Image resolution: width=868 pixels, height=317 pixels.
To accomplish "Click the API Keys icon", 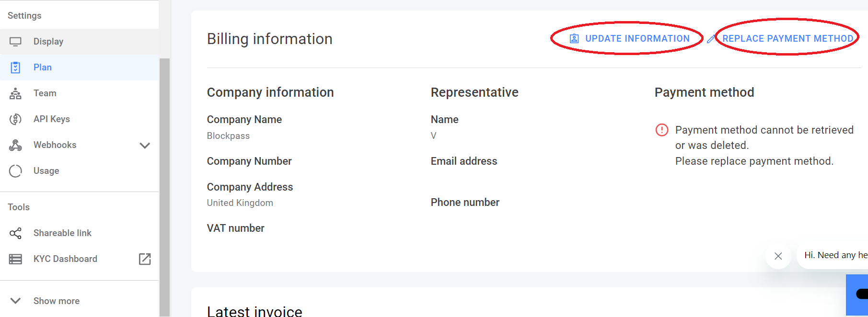I will click(15, 119).
